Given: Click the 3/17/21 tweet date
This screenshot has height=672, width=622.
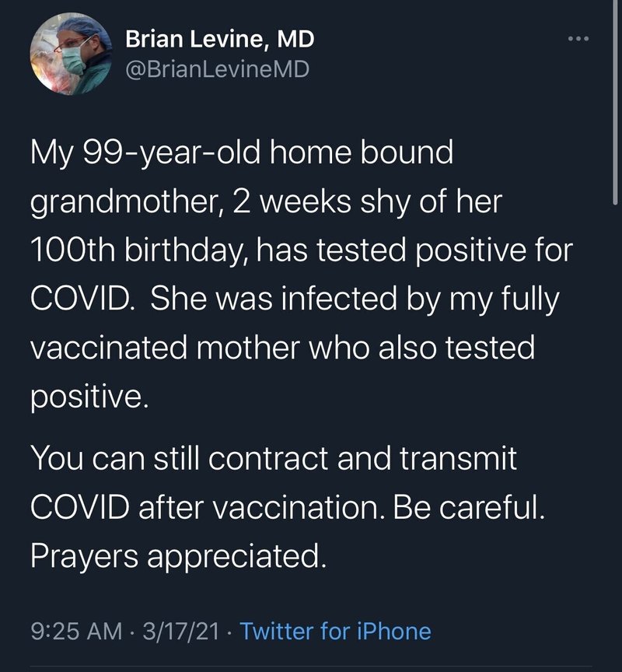Looking at the screenshot, I should [181, 632].
